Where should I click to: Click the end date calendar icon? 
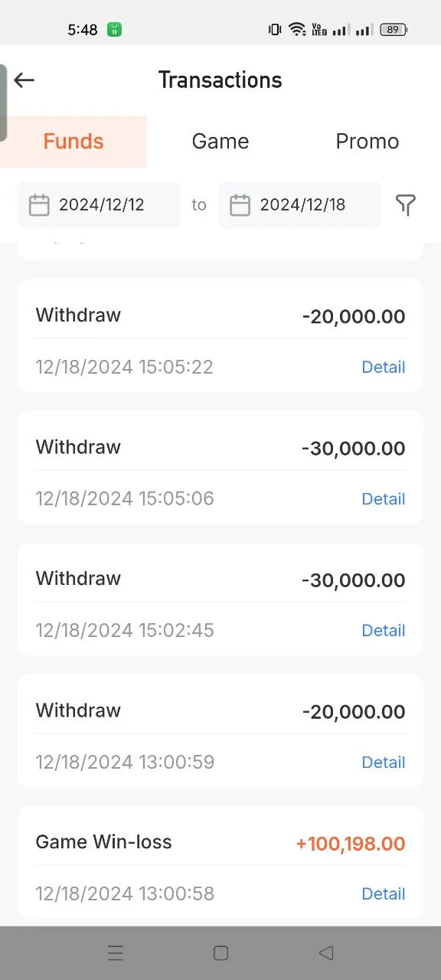tap(240, 204)
